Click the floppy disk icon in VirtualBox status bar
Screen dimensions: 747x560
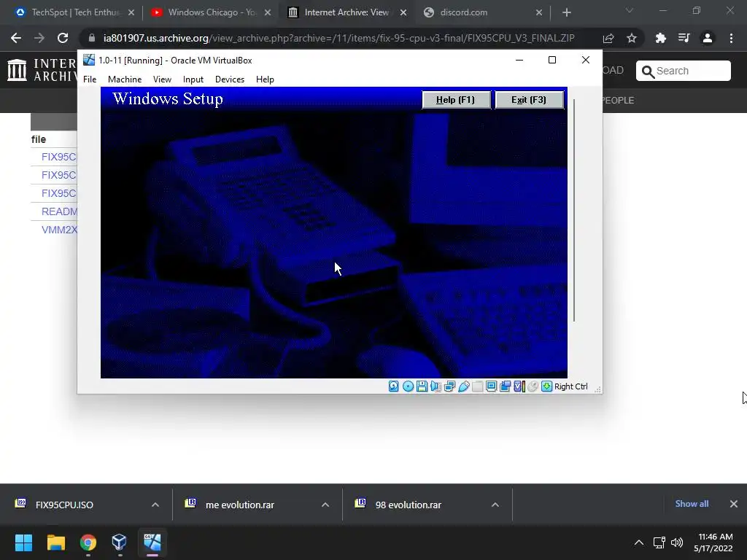coord(422,386)
